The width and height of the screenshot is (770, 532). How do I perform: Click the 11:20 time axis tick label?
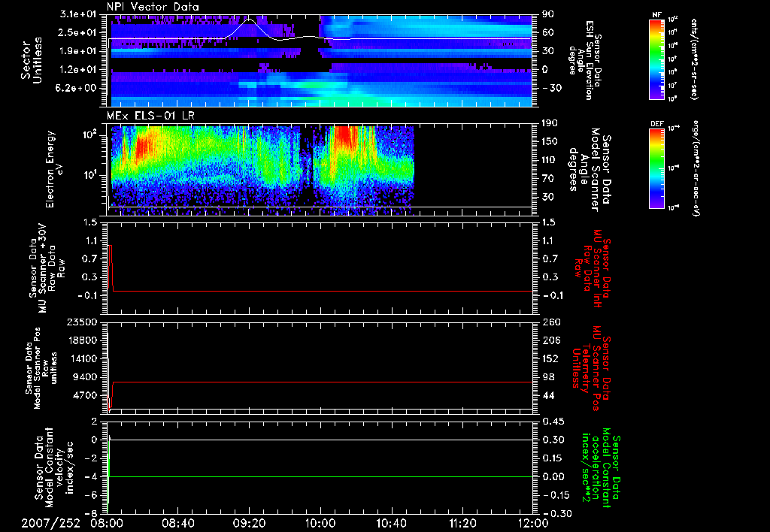click(x=462, y=522)
